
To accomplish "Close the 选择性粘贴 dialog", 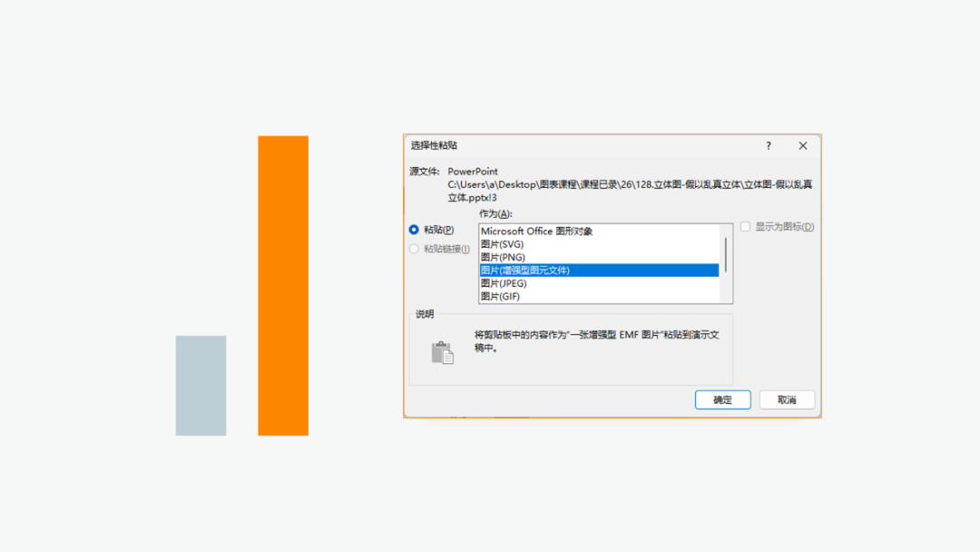I will click(x=802, y=145).
